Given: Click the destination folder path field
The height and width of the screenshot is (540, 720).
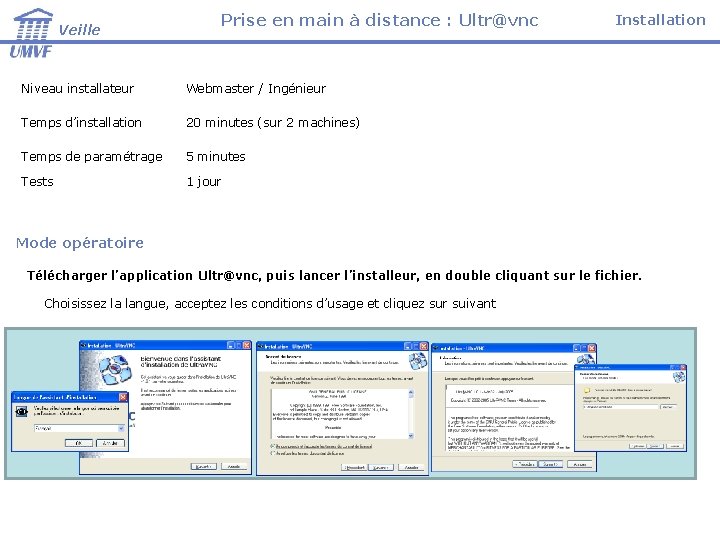Looking at the screenshot, I should 620,407.
